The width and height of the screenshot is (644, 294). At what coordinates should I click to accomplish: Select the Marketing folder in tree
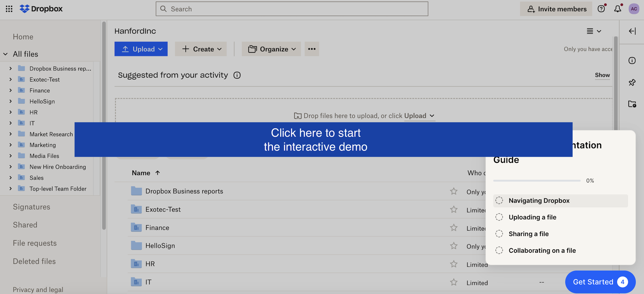click(43, 145)
